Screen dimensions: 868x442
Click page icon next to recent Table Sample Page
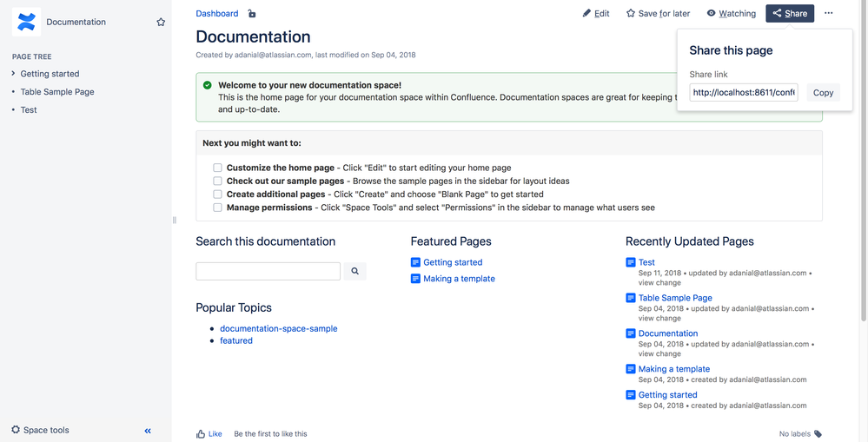tap(631, 298)
